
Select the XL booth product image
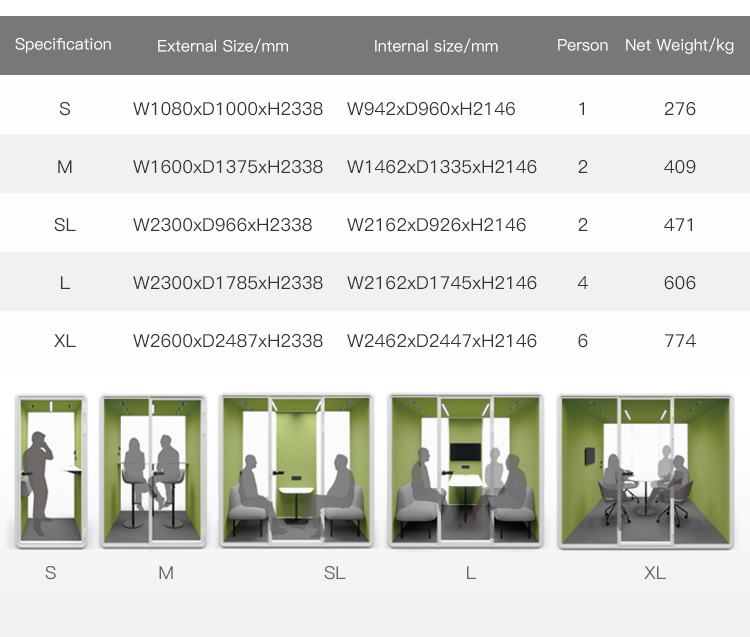[646, 472]
